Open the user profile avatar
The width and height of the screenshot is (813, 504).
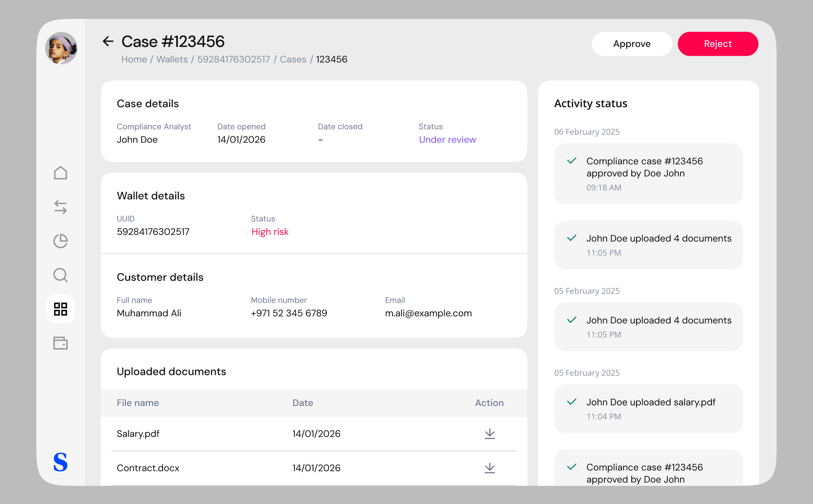tap(61, 48)
